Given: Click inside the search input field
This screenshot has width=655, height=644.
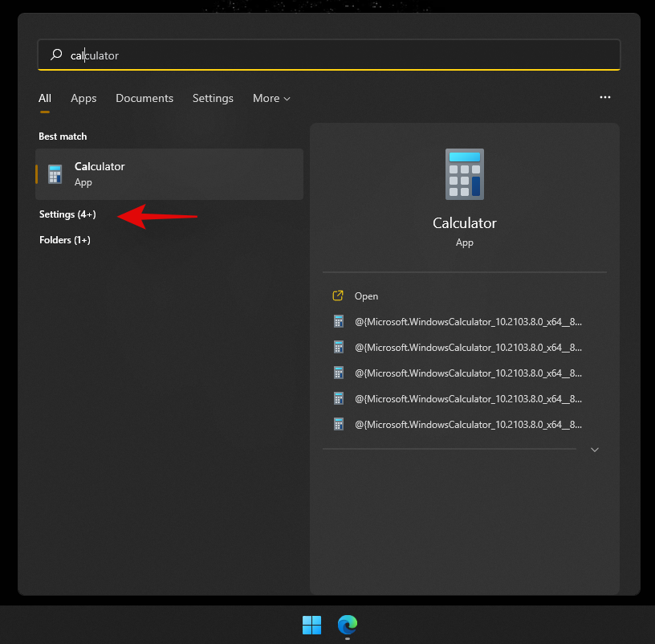Looking at the screenshot, I should (x=241, y=55).
